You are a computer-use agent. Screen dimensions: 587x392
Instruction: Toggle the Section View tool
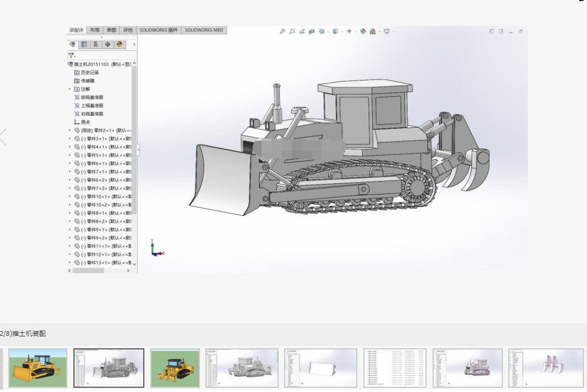click(x=311, y=31)
